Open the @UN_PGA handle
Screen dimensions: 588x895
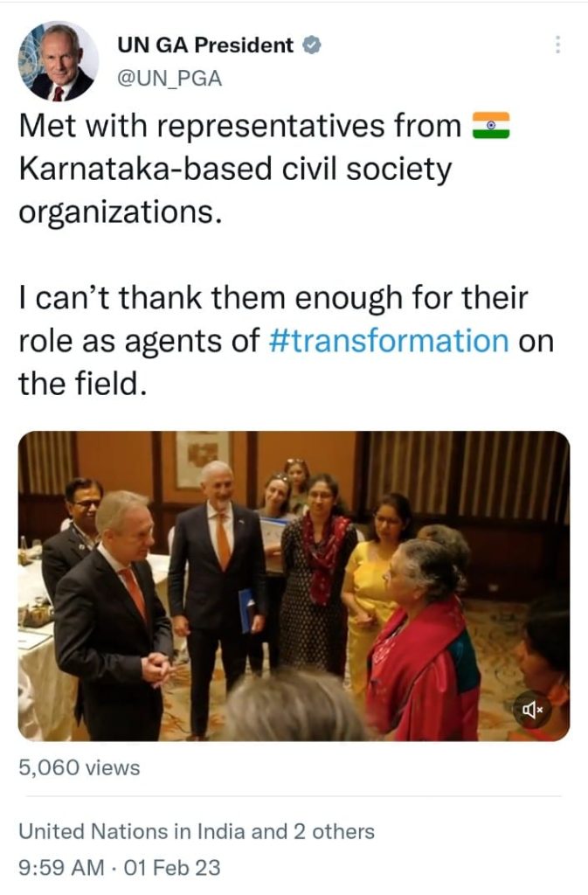(169, 78)
